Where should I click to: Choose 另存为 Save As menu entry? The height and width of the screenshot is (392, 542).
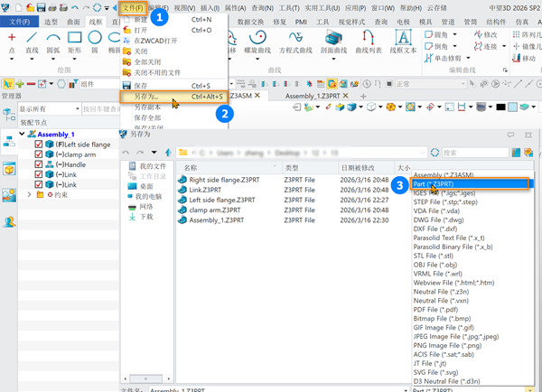173,97
